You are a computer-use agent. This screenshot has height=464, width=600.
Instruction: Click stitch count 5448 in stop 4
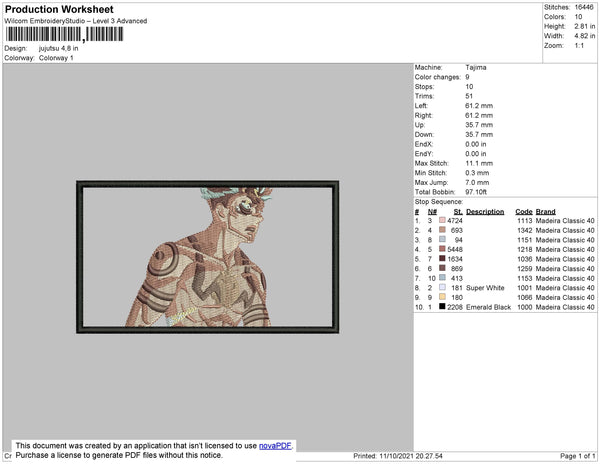[455, 249]
